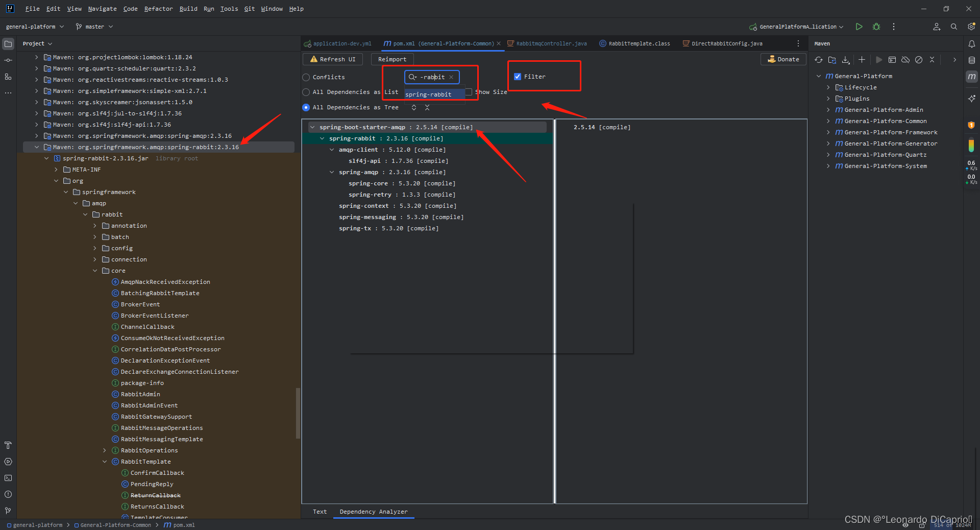Clear the rabbit search field

tap(451, 77)
